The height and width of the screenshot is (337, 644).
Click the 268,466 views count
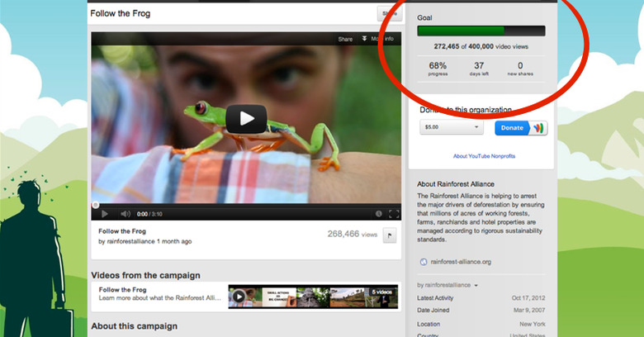tap(352, 234)
